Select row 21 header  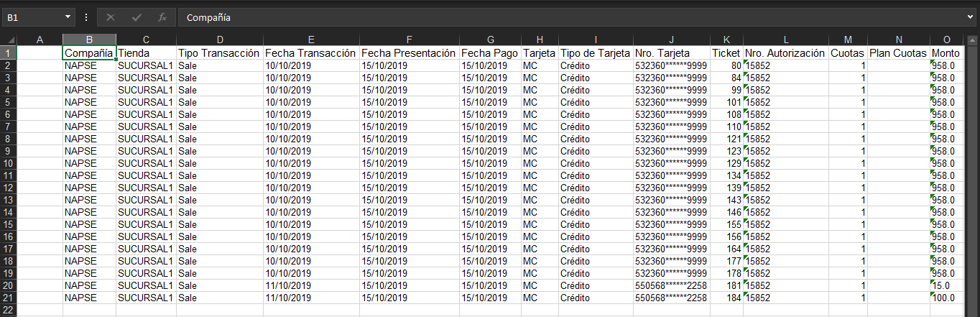pyautogui.click(x=8, y=298)
